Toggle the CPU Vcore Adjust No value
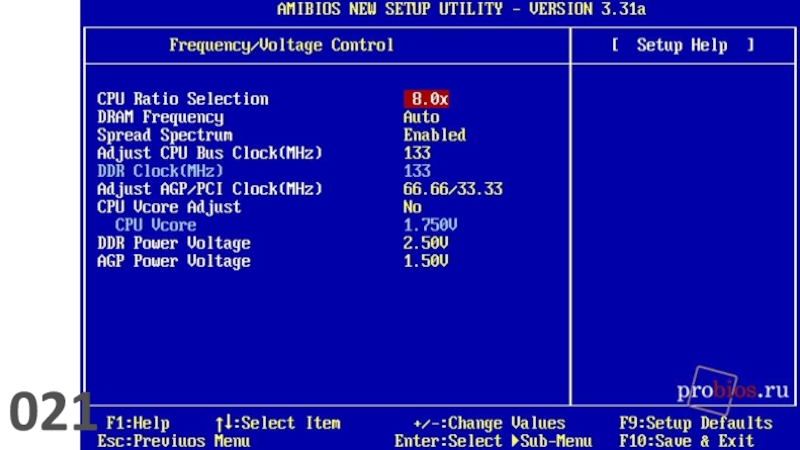Screen dimensions: 800x450 412,207
